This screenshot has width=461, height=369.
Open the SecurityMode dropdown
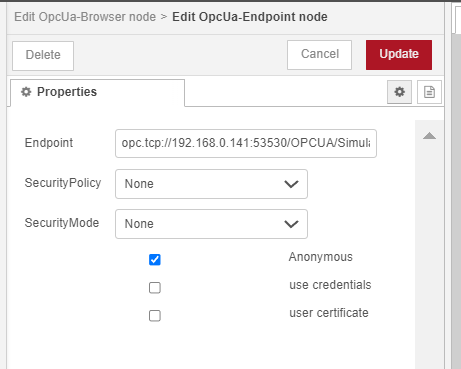(x=211, y=224)
